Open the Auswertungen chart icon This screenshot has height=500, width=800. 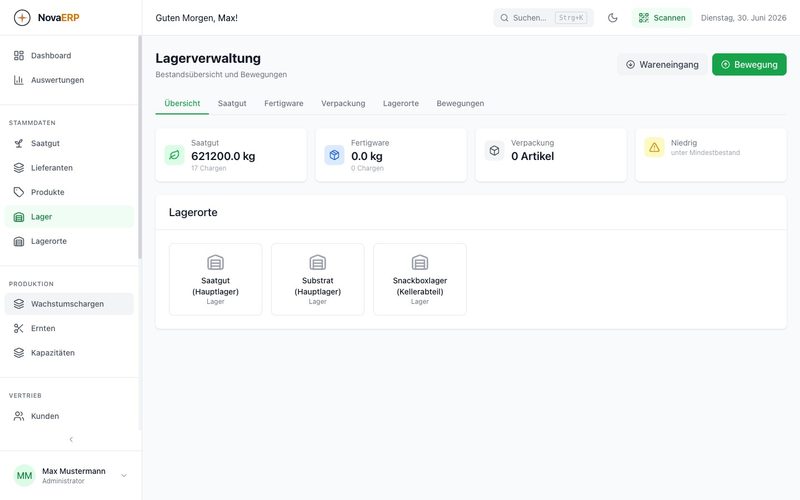(19, 80)
